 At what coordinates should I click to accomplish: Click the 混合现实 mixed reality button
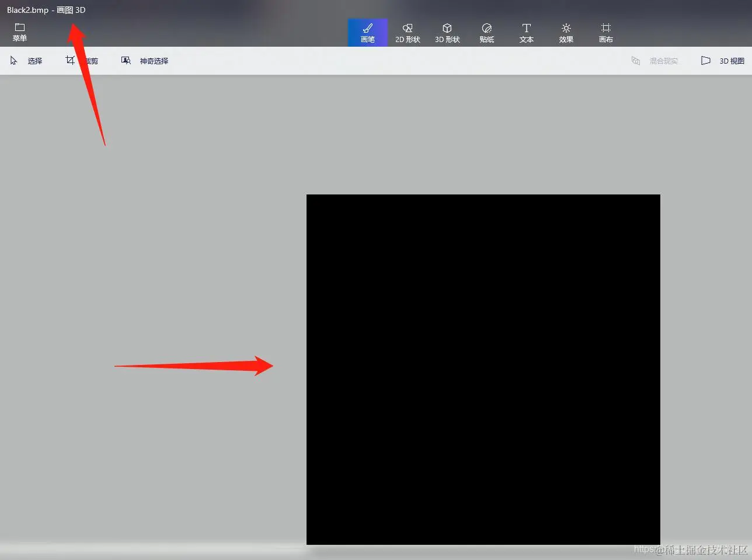coord(655,61)
